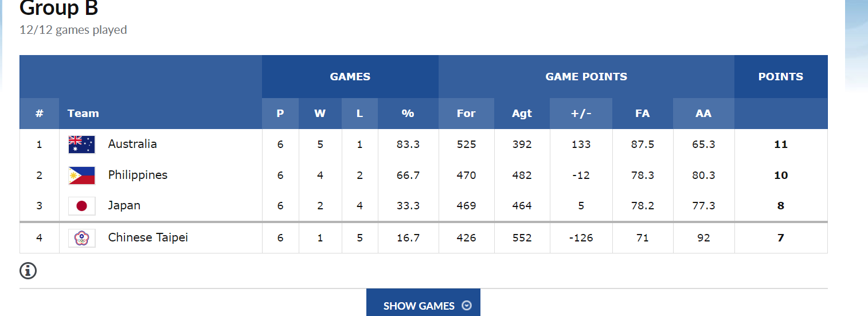Open the standings info icon
868x316 pixels.
(x=28, y=270)
